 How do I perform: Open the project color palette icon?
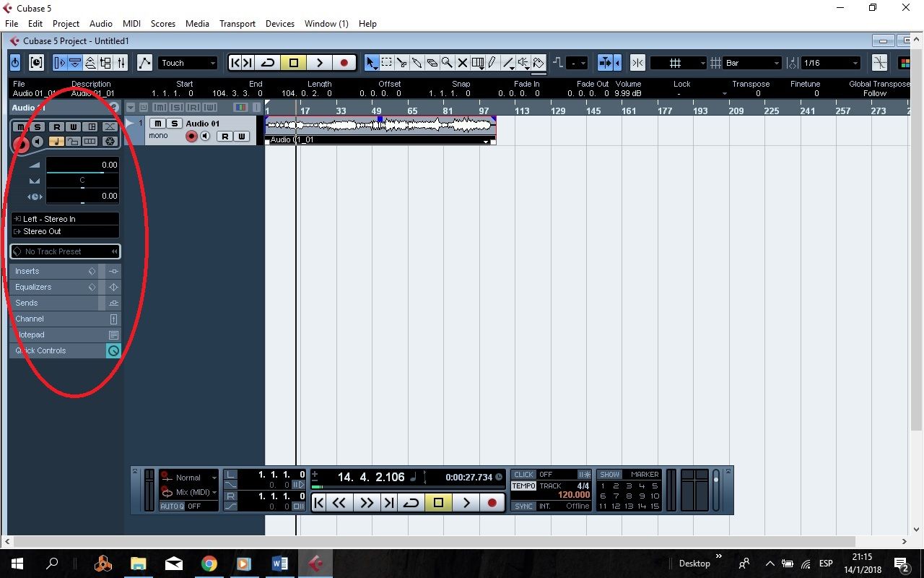click(x=903, y=63)
